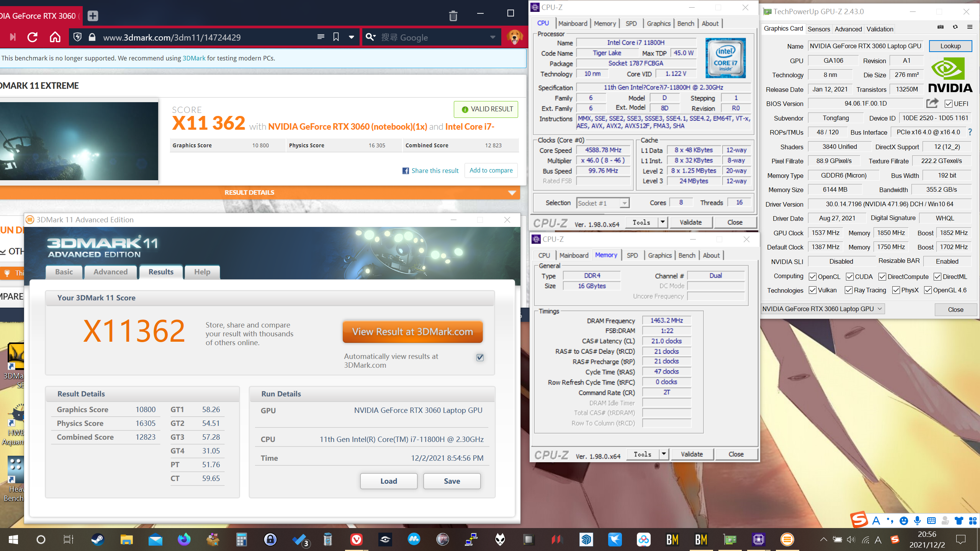Open Steam from taskbar

tap(97, 540)
